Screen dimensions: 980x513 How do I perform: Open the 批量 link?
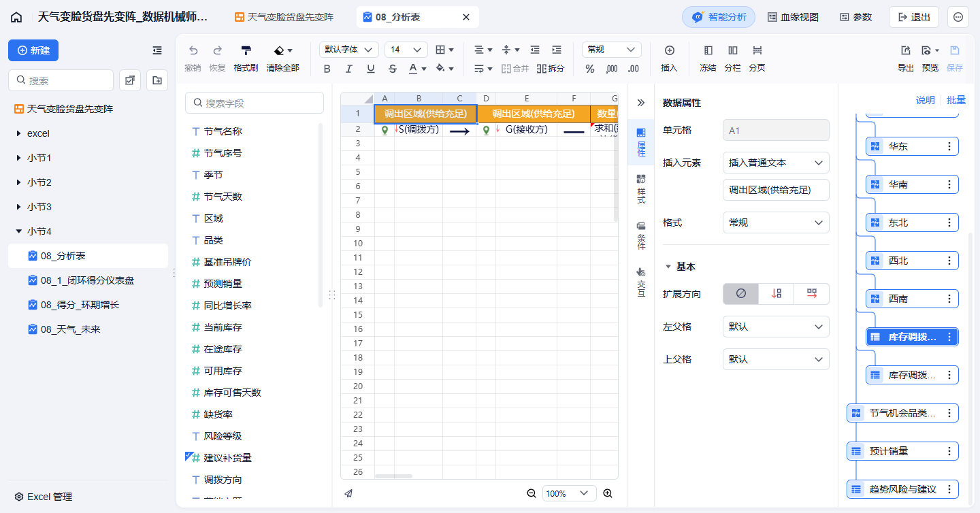(956, 100)
